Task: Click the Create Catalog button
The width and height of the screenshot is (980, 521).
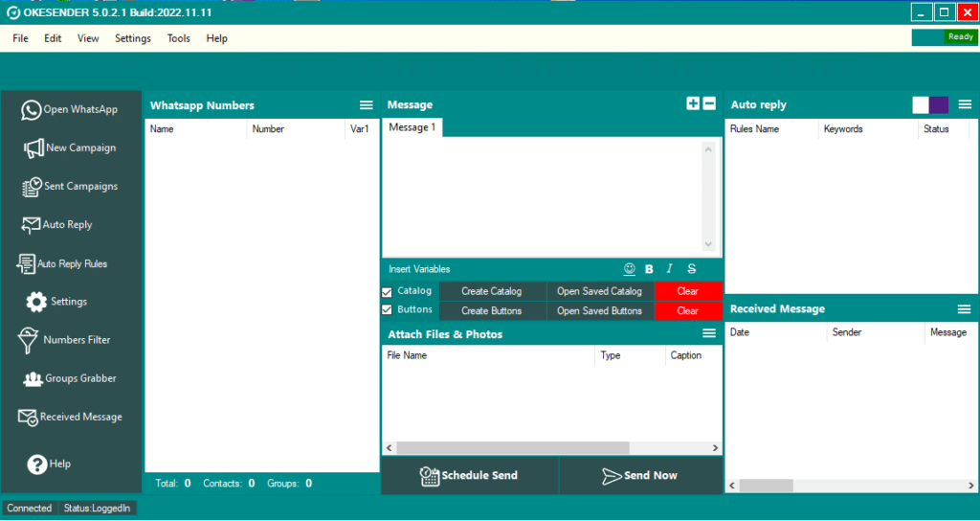Action: click(492, 291)
